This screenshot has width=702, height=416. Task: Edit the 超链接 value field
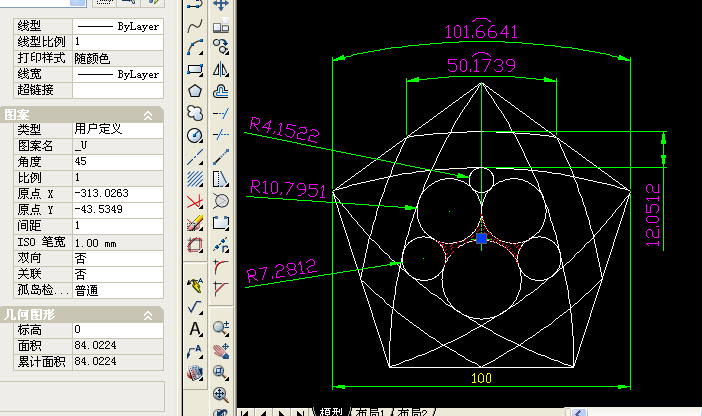click(118, 90)
